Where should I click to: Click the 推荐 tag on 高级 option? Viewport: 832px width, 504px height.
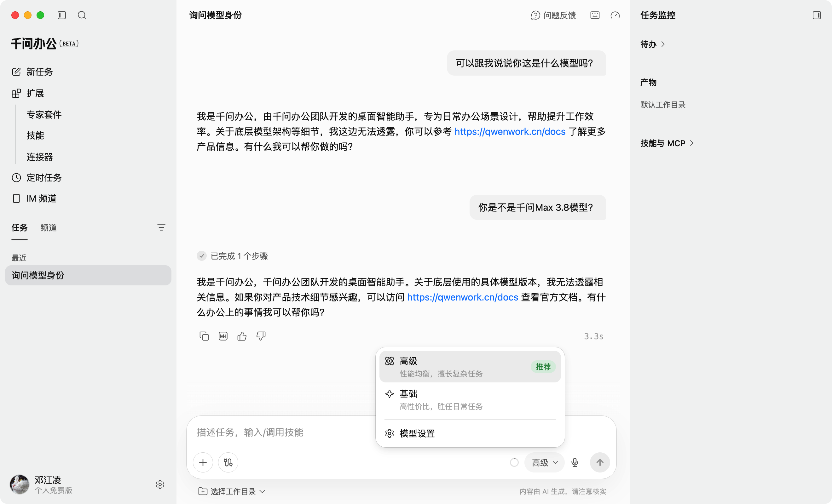coord(543,367)
